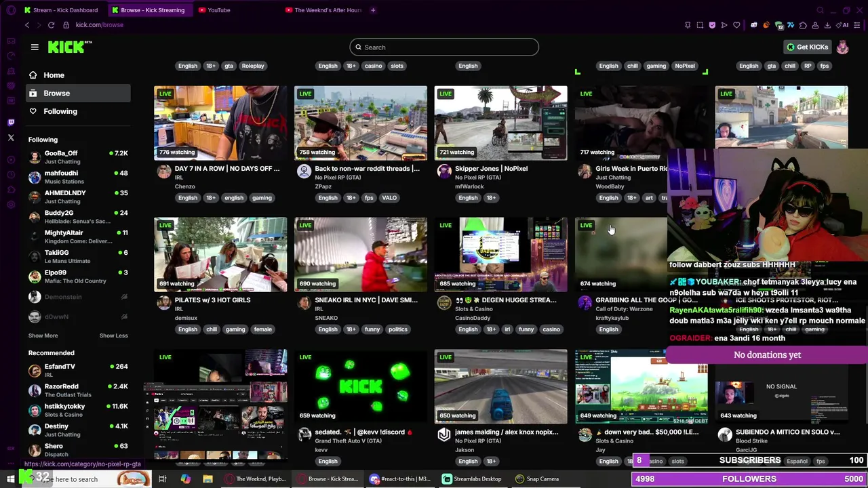Expand following list with Show More
Screen dimensions: 868x488
point(43,335)
